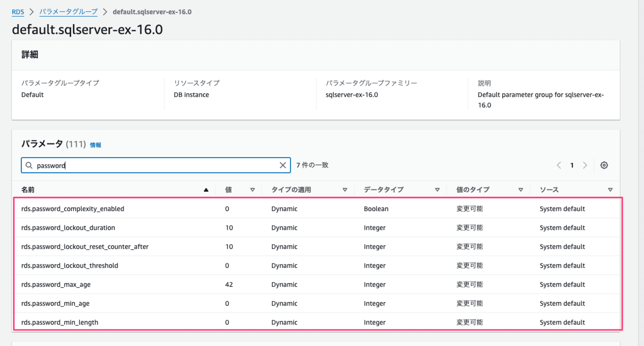Click the search magnifier icon

[x=29, y=165]
